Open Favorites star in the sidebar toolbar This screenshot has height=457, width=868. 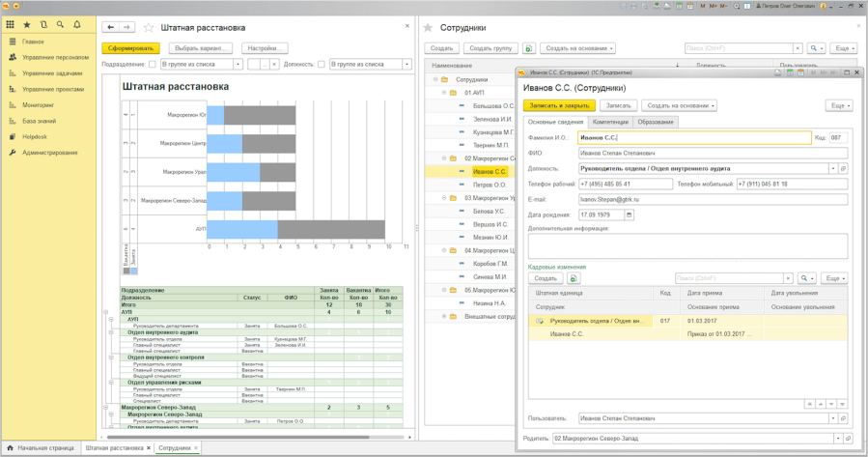coord(27,24)
